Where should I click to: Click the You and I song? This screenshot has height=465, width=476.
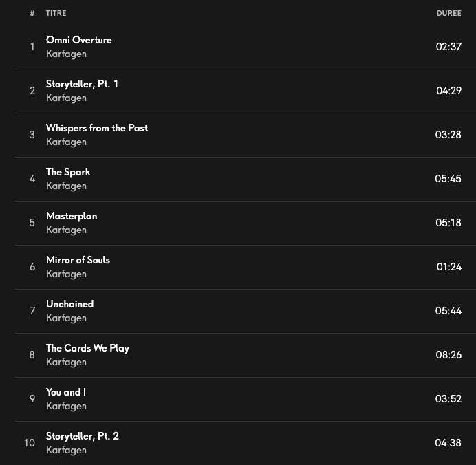click(x=65, y=392)
